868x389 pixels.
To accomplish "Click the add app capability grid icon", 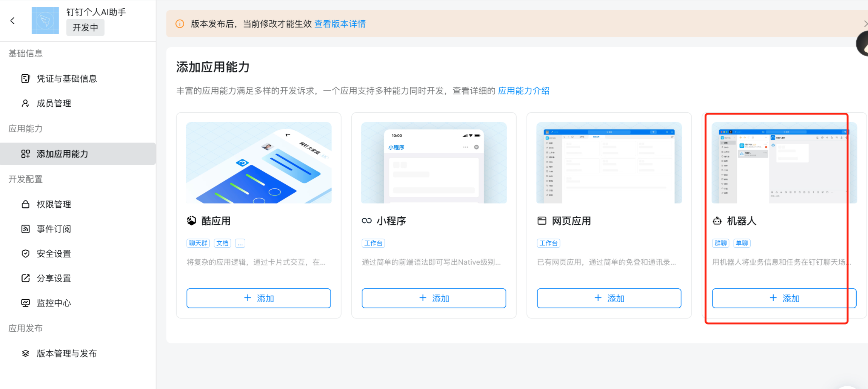I will 26,154.
